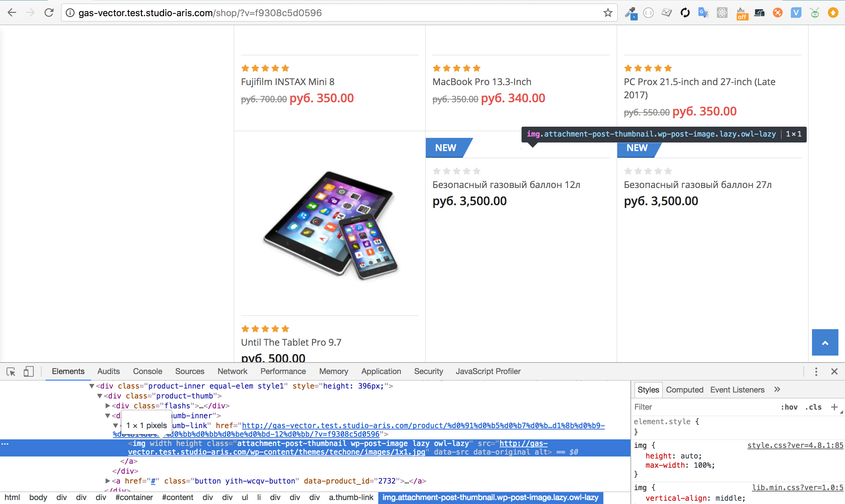Image resolution: width=845 pixels, height=504 pixels.
Task: Reload the current page
Action: click(x=49, y=13)
